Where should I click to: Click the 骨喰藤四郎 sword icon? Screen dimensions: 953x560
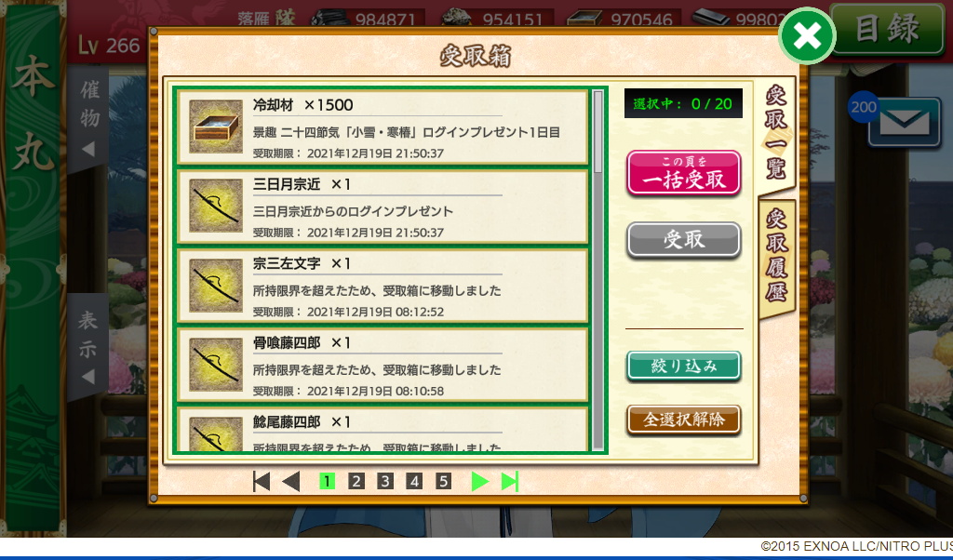coord(216,365)
